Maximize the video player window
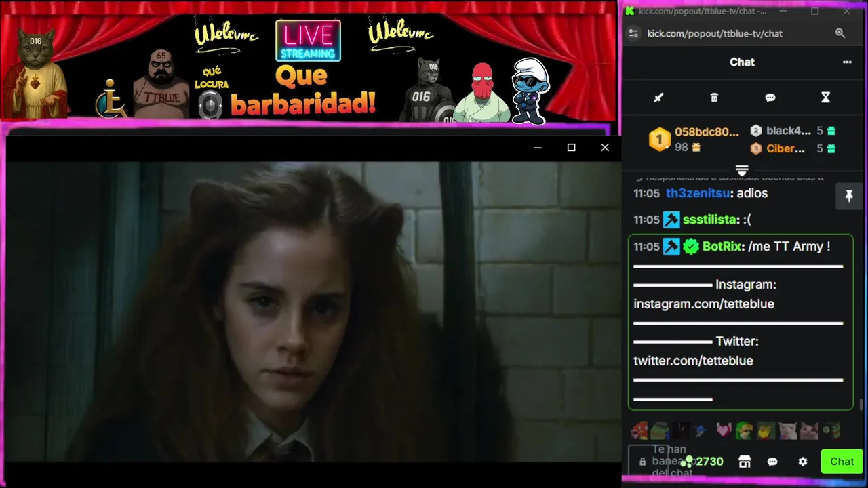Viewport: 868px width, 488px height. (571, 147)
